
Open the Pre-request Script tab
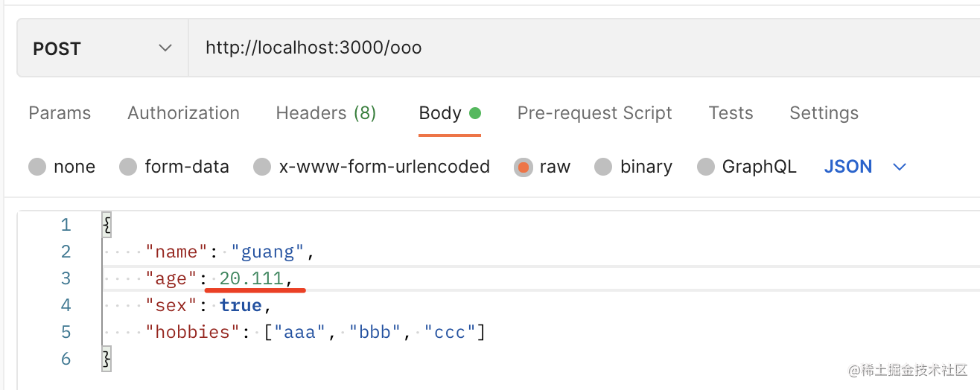[x=594, y=113]
